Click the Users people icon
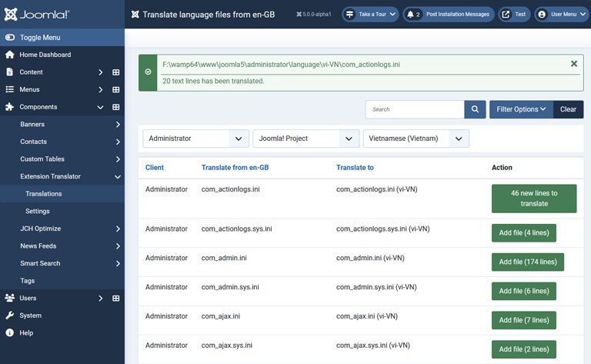Screen dimensions: 591x364 pos(10,298)
